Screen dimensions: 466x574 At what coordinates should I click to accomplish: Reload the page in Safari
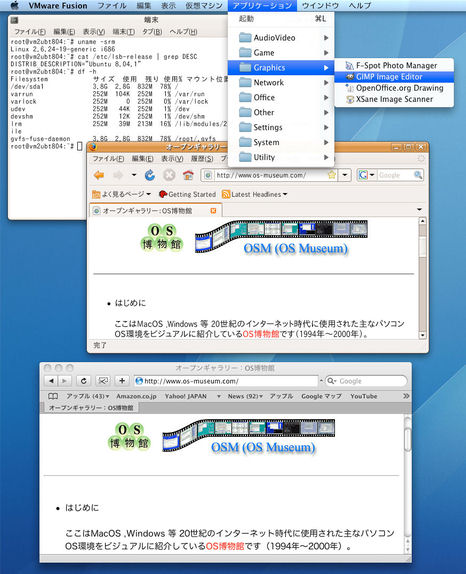click(83, 381)
